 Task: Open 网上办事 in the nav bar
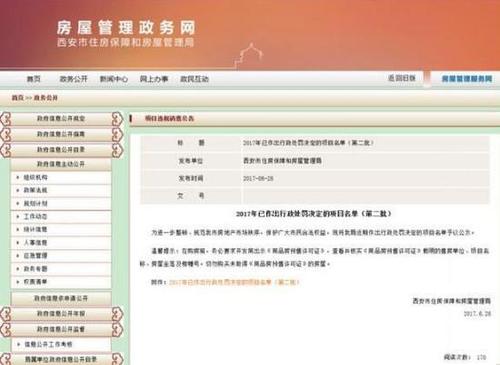[154, 79]
